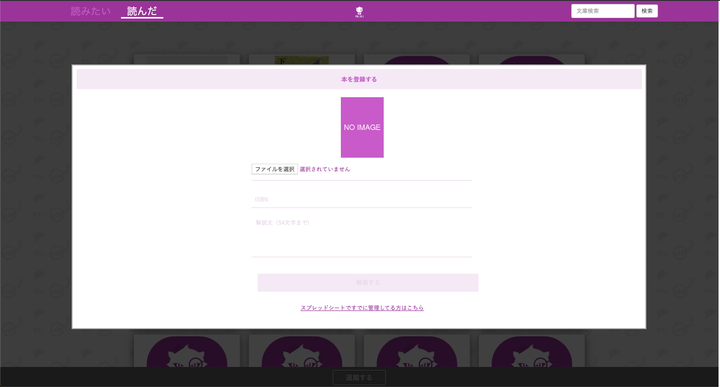Click the 退館する button at the bottom
This screenshot has width=720, height=387.
(359, 377)
